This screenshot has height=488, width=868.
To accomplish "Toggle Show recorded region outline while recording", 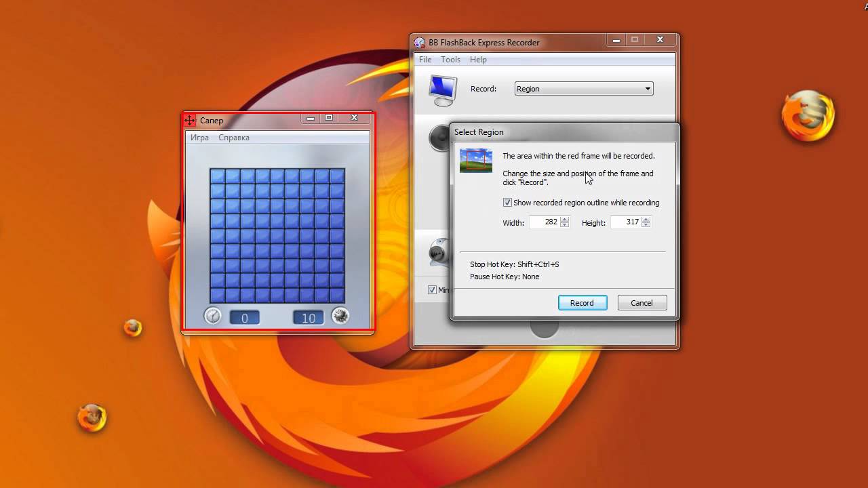I will point(507,203).
